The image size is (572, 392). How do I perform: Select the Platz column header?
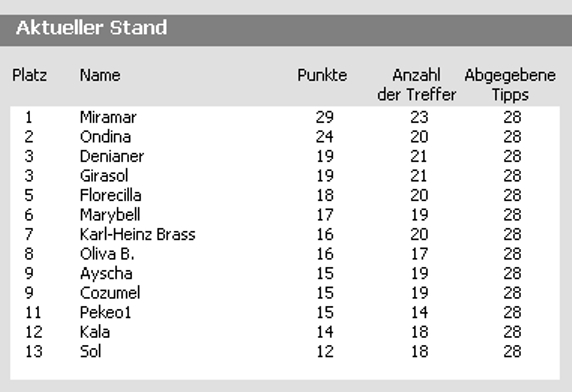click(x=30, y=75)
